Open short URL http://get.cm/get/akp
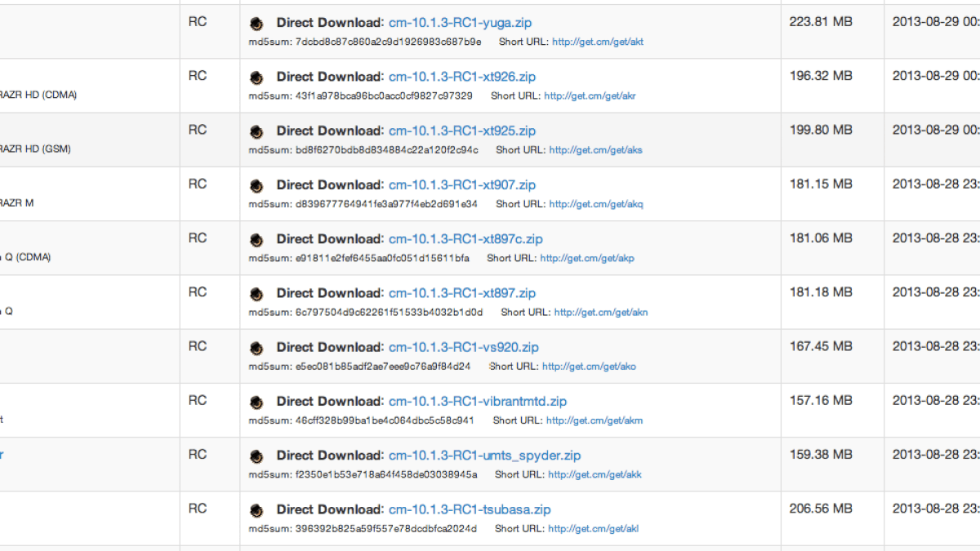 pyautogui.click(x=587, y=258)
